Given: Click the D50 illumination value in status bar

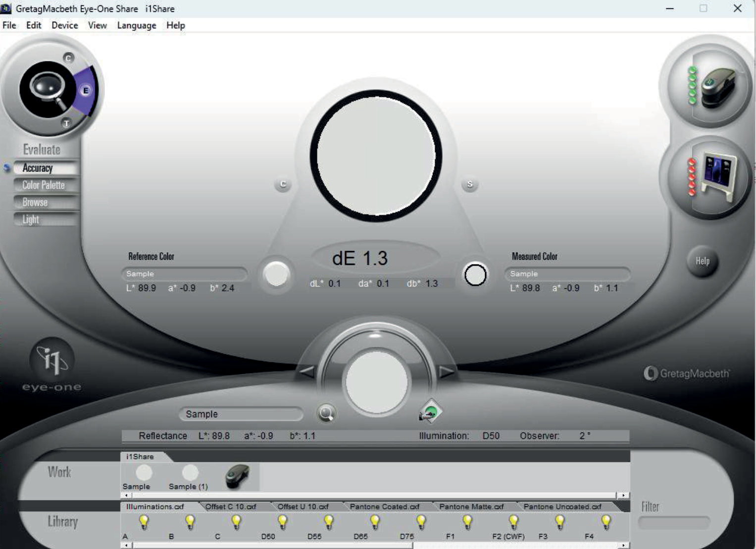Looking at the screenshot, I should [x=491, y=436].
